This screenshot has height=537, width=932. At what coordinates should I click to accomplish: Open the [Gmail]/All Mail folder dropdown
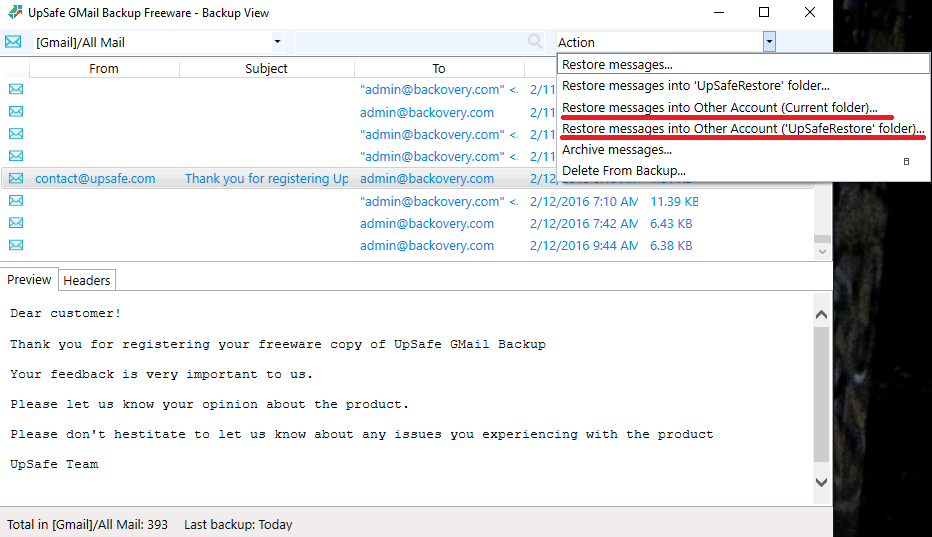tap(277, 42)
